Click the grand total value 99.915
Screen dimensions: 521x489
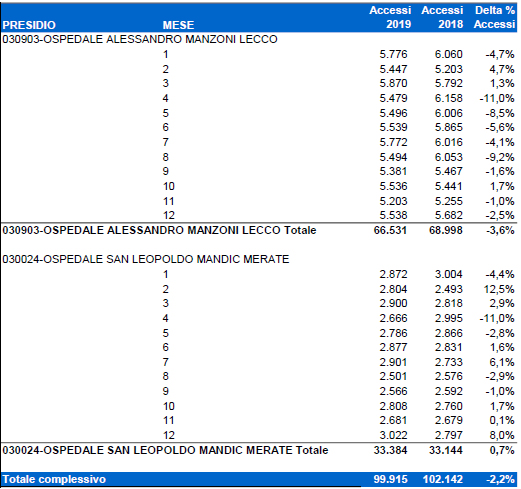[390, 479]
